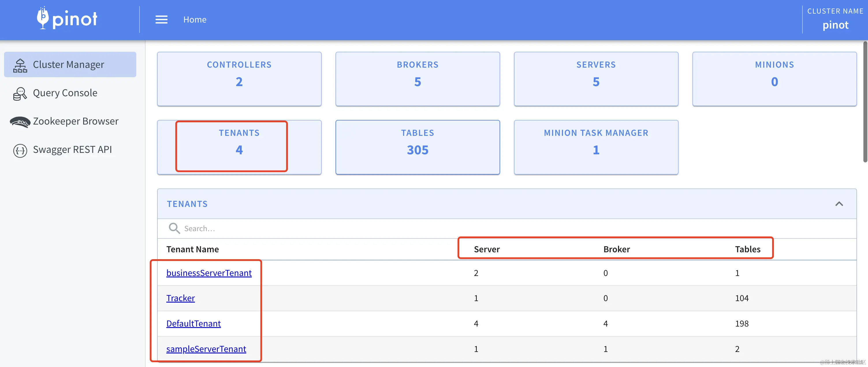This screenshot has width=868, height=367.
Task: Open the Servers summary card
Action: point(596,79)
